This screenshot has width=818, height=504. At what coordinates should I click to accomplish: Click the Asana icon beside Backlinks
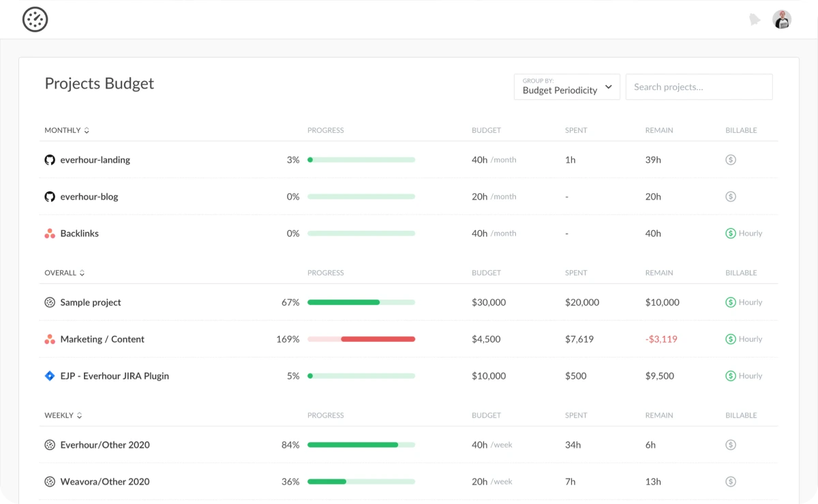click(50, 234)
